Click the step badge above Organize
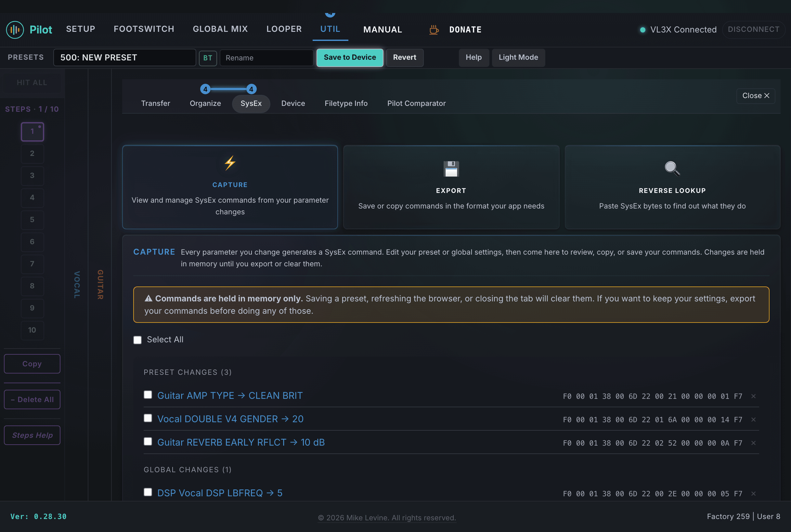 coord(205,89)
